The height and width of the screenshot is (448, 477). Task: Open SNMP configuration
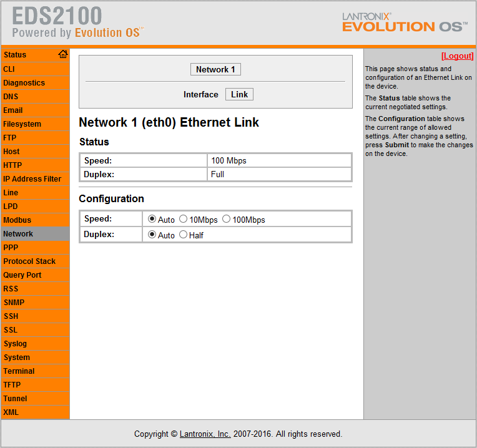(36, 303)
